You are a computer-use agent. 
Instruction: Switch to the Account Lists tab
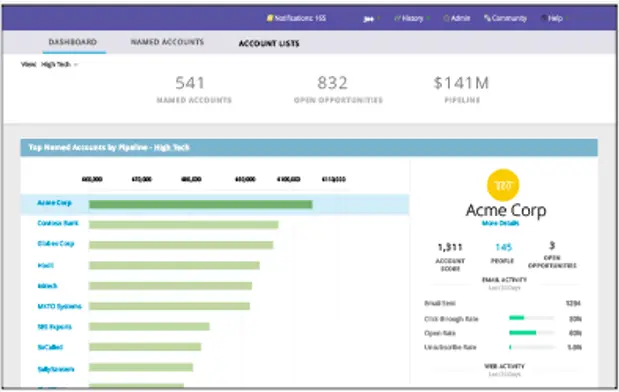tap(269, 43)
